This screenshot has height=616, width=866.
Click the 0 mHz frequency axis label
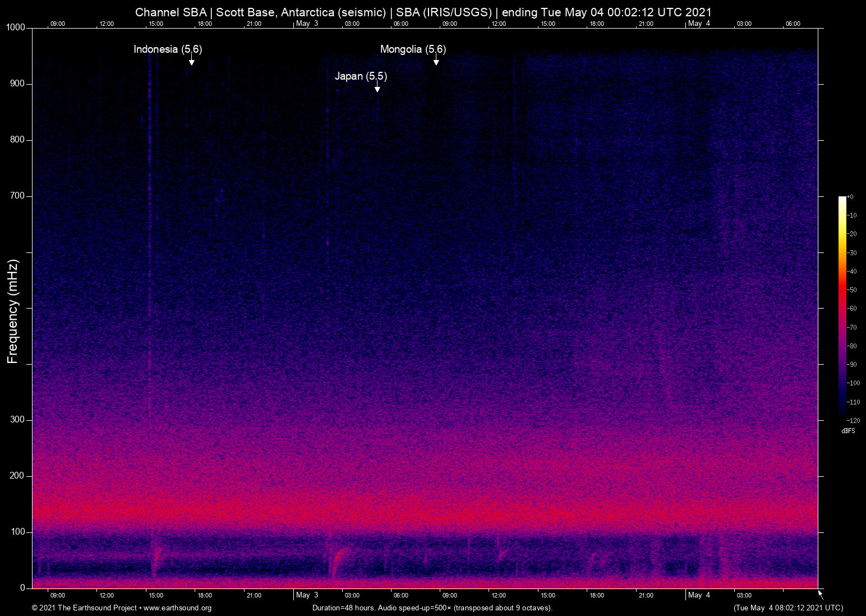24,587
